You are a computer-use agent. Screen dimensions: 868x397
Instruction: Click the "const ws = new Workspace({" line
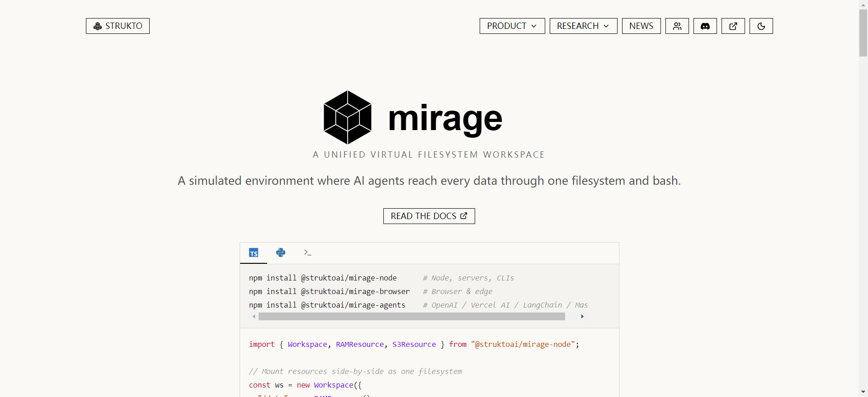click(x=305, y=385)
